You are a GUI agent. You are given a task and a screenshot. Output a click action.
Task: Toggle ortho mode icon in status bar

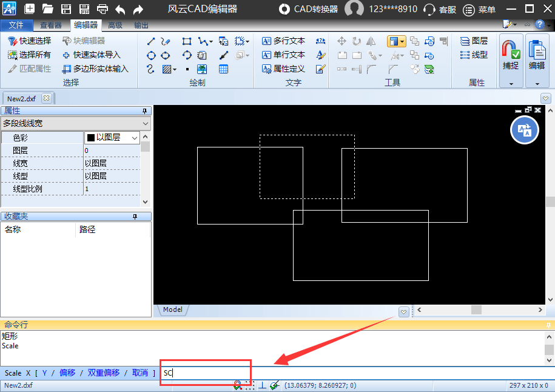262,385
